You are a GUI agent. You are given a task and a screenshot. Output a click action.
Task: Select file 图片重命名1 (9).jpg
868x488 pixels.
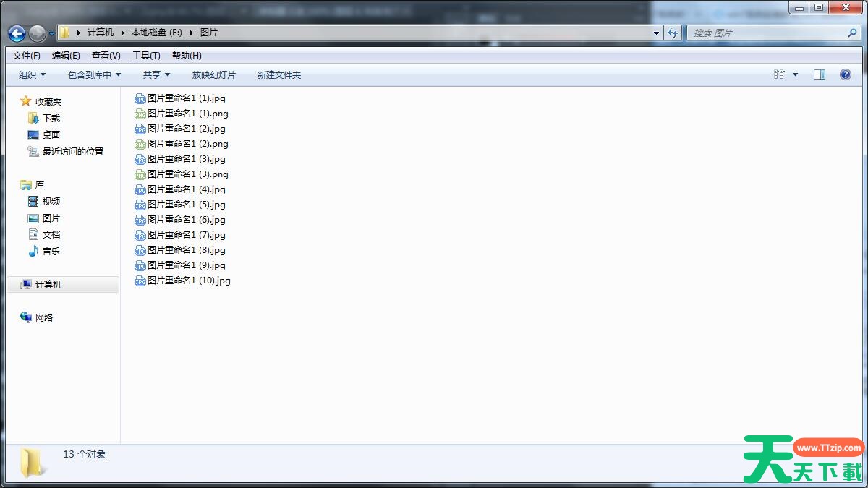[x=180, y=265]
